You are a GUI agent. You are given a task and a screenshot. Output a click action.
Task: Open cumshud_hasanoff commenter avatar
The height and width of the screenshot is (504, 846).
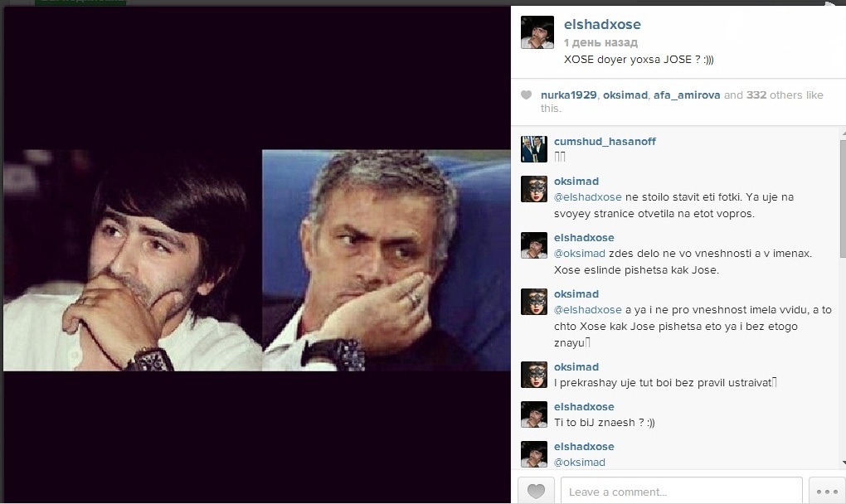click(534, 149)
